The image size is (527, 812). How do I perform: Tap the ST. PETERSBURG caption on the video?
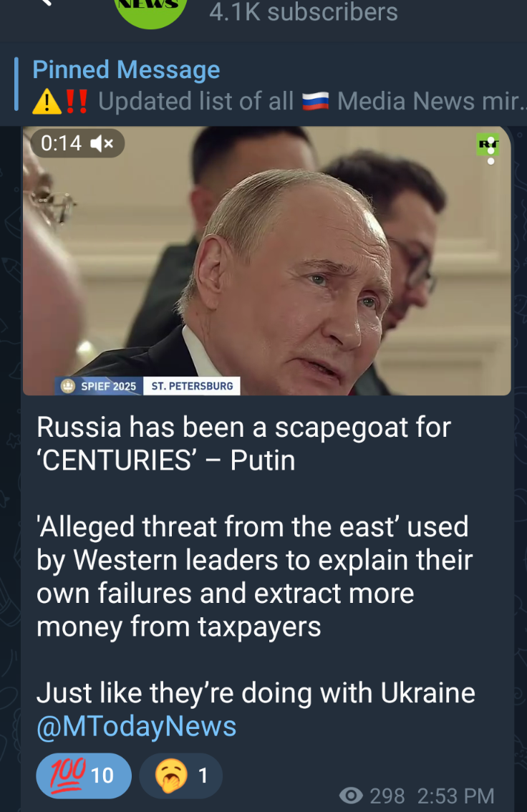coord(192,386)
